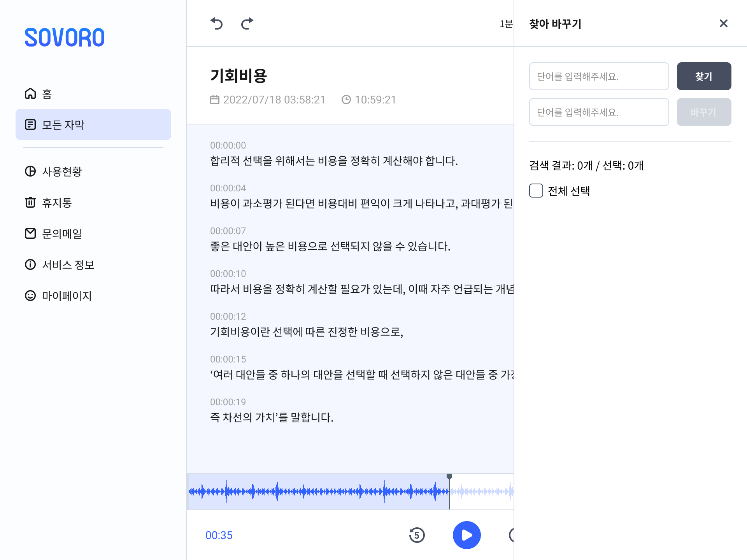Select the subtitle line at 00:00:12

[307, 332]
